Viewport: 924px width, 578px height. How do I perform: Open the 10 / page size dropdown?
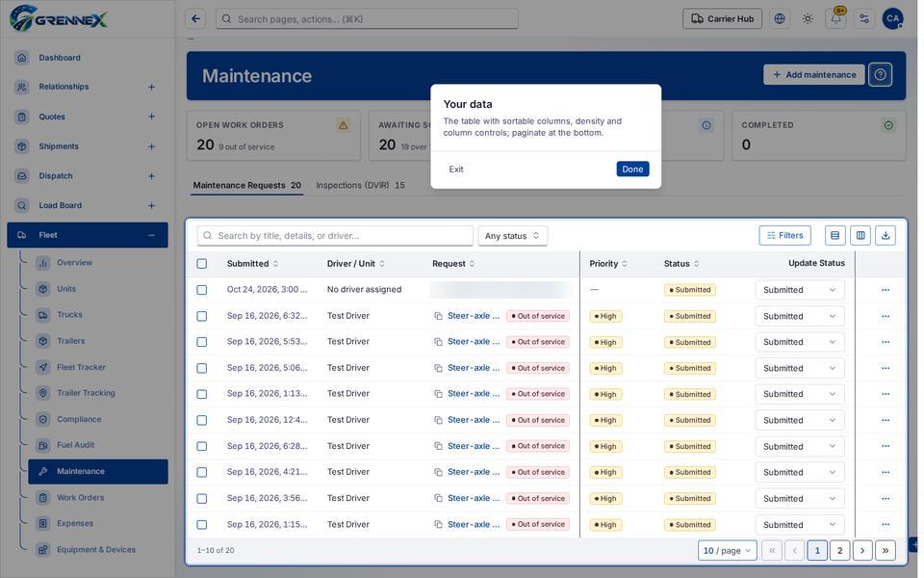coord(728,550)
